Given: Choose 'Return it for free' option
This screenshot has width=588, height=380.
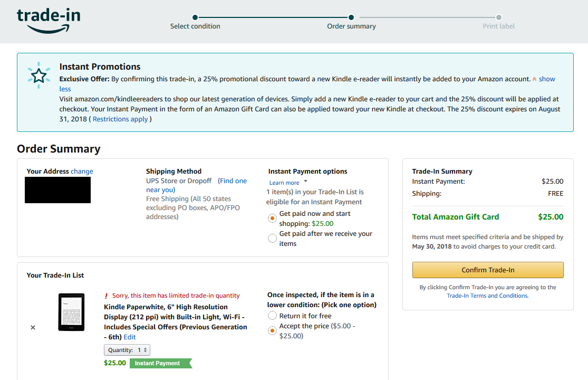Looking at the screenshot, I should point(272,316).
